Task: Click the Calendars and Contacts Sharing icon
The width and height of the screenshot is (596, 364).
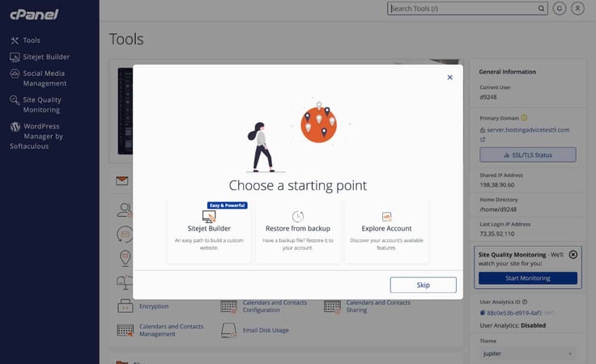Action: pos(332,307)
